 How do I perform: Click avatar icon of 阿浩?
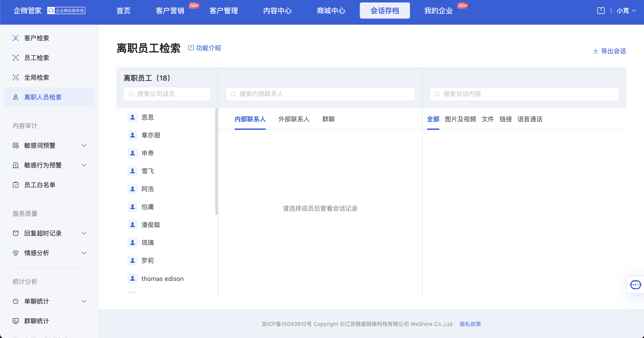click(132, 189)
